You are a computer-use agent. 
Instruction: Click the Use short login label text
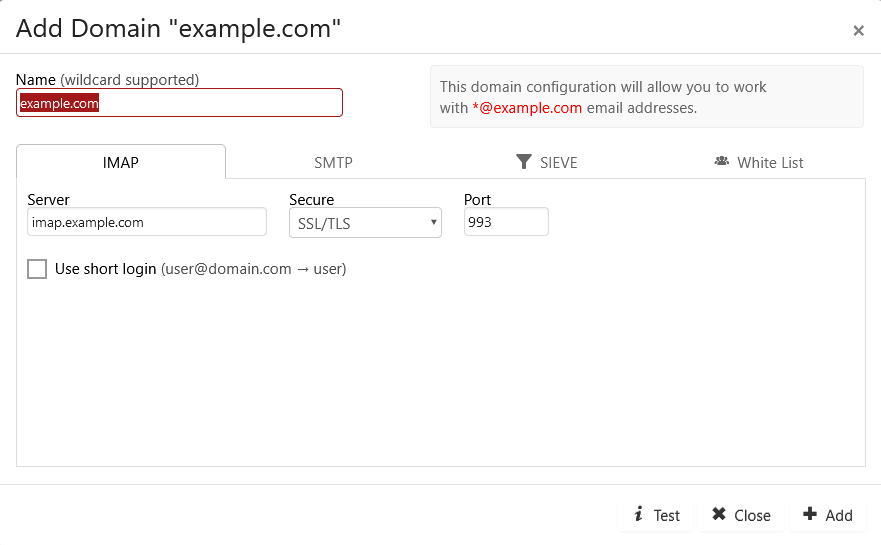[x=106, y=269]
